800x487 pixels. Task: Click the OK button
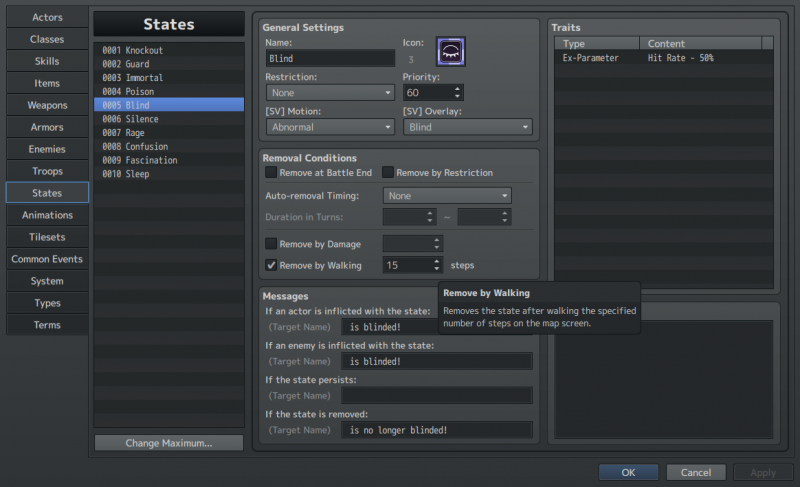tap(628, 472)
